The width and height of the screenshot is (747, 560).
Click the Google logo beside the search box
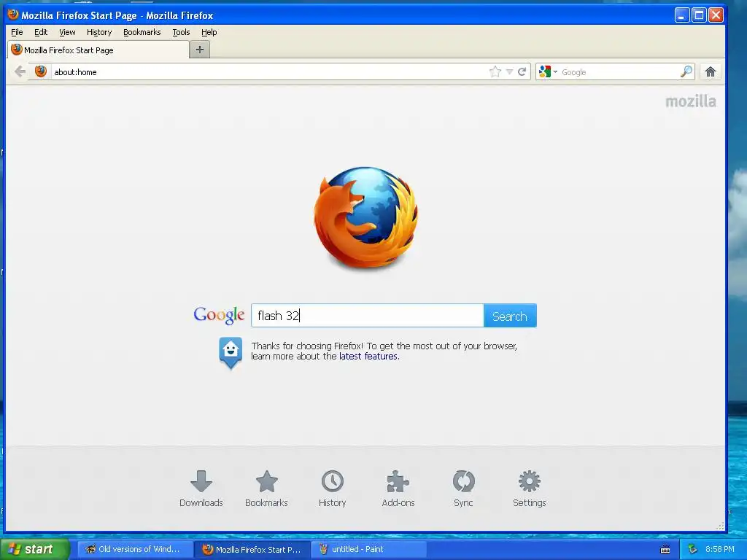pos(219,315)
